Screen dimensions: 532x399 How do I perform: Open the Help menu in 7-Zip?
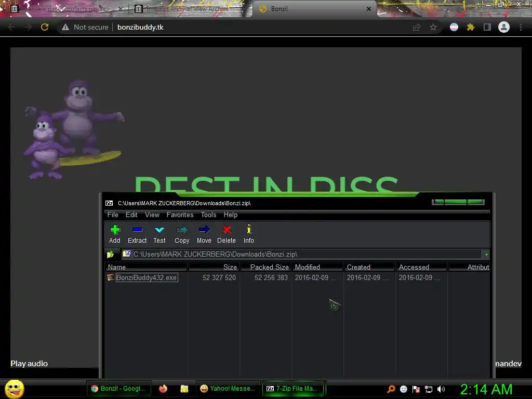(x=230, y=215)
